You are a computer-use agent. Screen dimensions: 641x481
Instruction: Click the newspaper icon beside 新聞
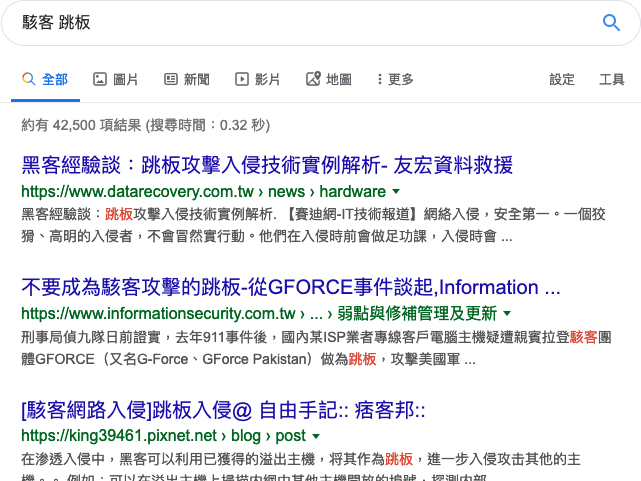171,79
